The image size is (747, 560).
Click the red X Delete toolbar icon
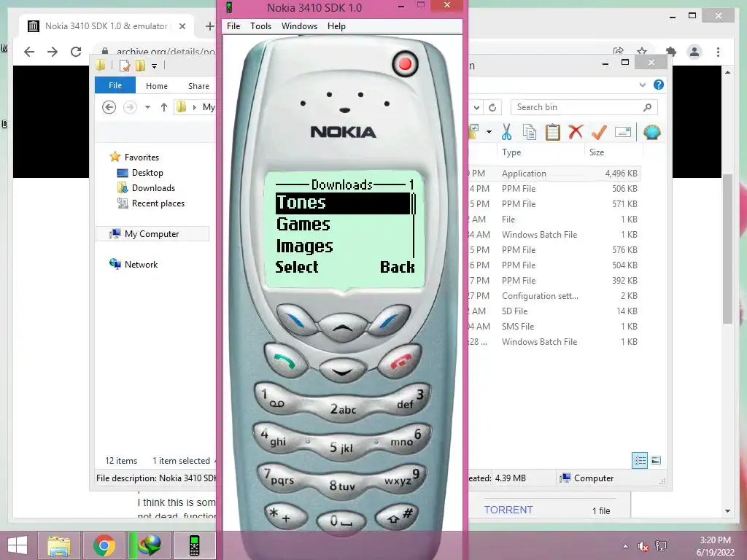(576, 131)
